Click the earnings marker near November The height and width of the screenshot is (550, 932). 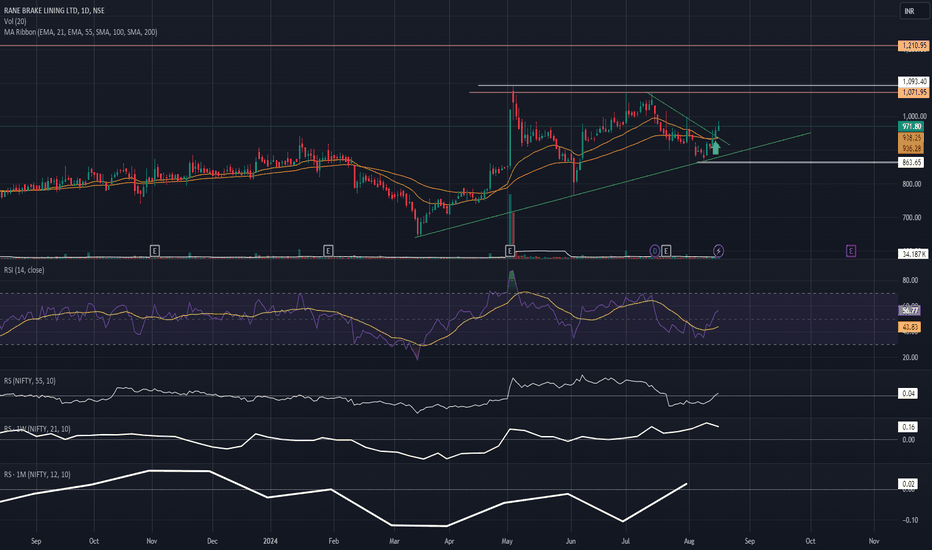point(155,251)
